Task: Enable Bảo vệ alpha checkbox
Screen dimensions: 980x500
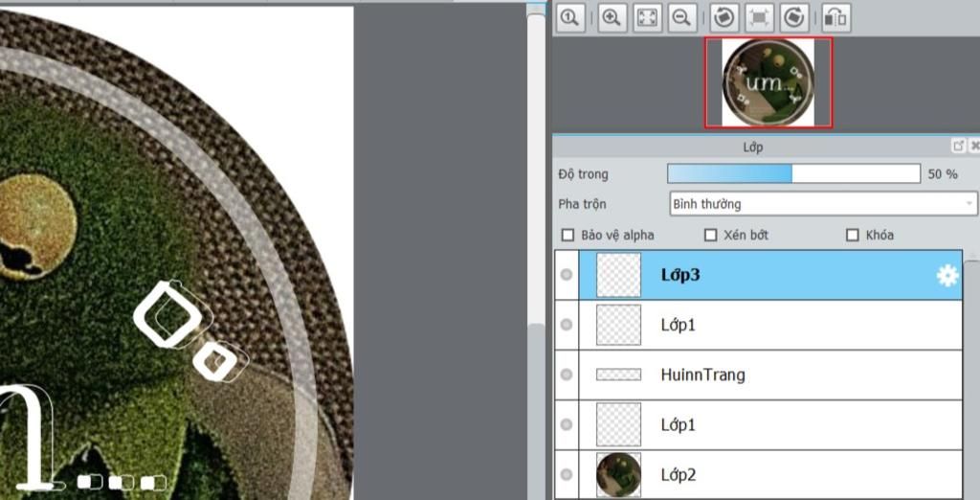Action: (568, 236)
